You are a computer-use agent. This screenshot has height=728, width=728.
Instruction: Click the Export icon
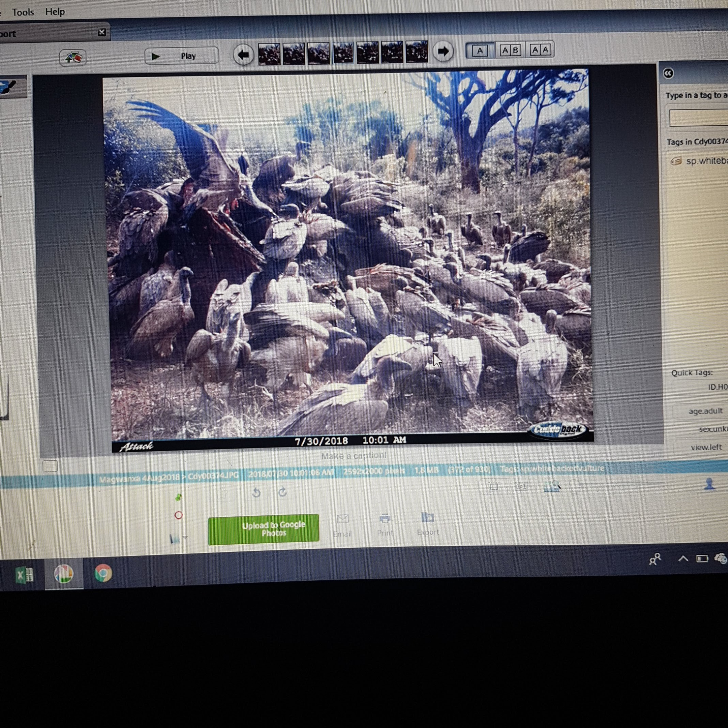point(428,518)
